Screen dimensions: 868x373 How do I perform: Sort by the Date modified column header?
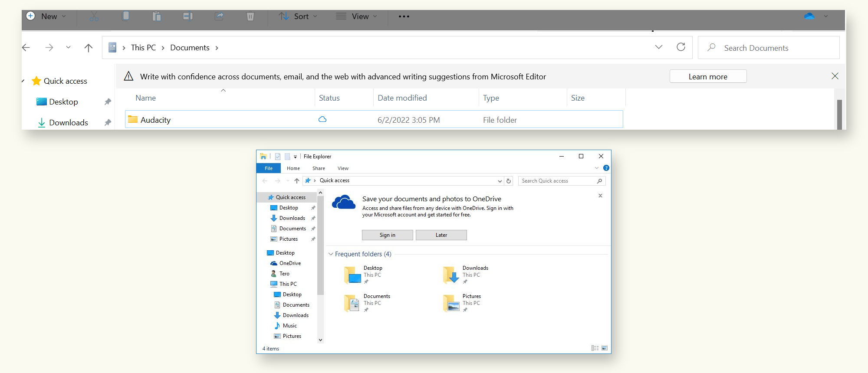click(402, 98)
